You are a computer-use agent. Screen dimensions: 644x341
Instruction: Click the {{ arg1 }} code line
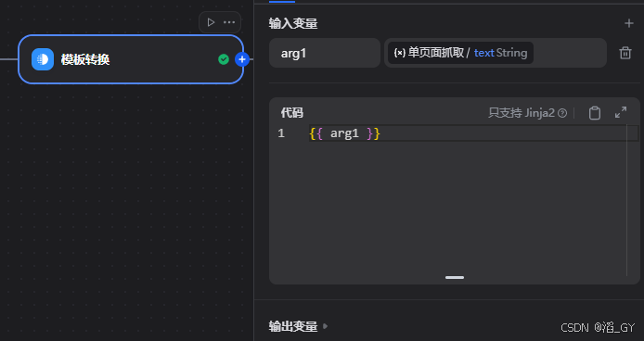pos(345,133)
